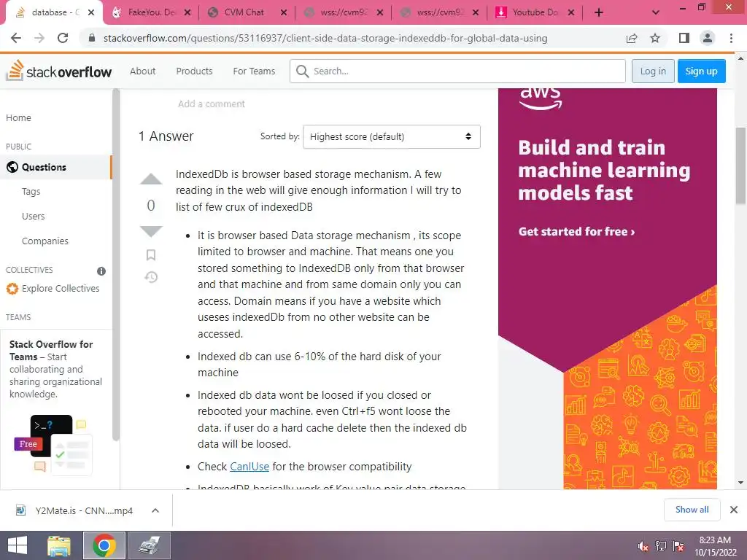
Task: Open the Chrome profile avatar
Action: (x=708, y=38)
